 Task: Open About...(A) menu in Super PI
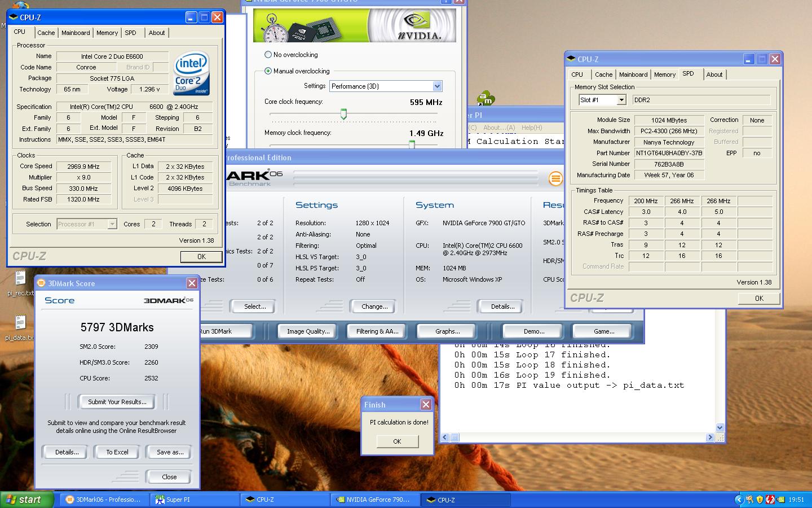click(499, 128)
